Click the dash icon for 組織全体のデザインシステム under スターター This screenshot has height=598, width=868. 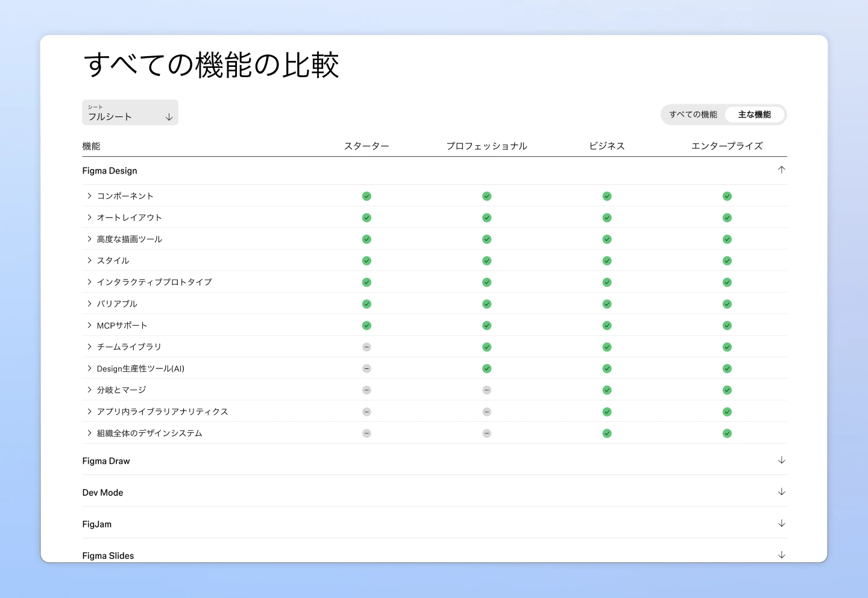tap(366, 433)
